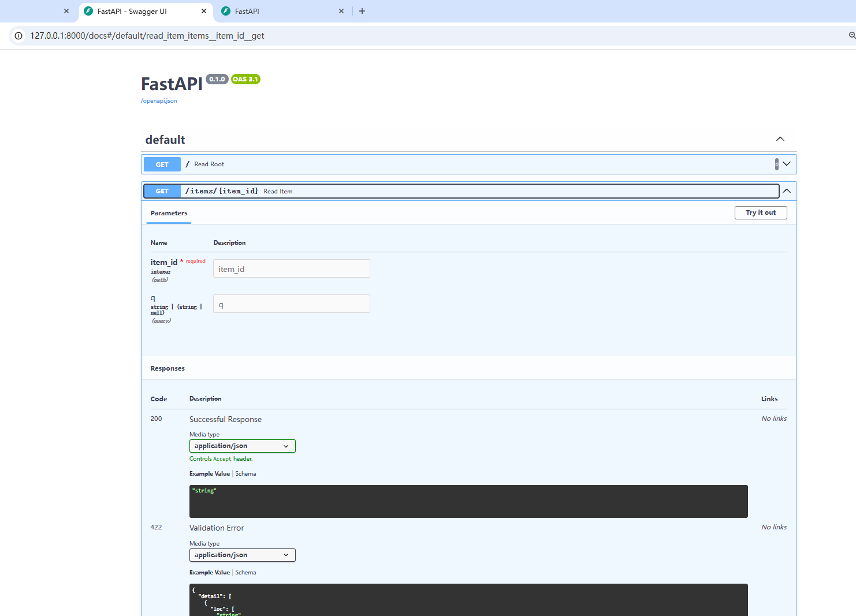Image resolution: width=856 pixels, height=616 pixels.
Task: Click the "Controls Accept header." note
Action: pyautogui.click(x=221, y=459)
